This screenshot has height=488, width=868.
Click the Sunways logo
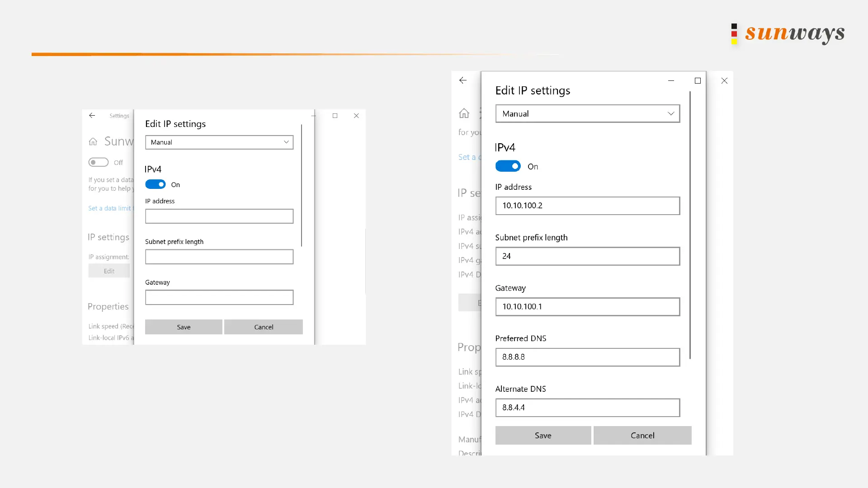(788, 33)
